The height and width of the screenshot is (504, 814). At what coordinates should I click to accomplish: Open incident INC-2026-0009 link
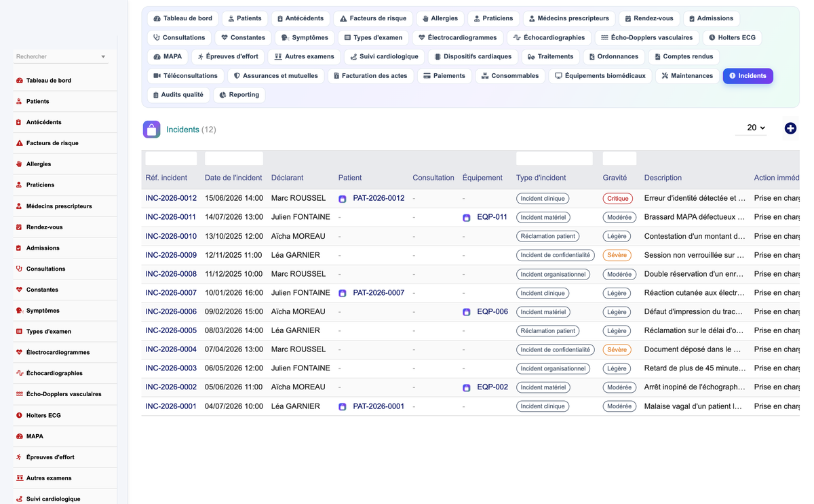coord(171,255)
